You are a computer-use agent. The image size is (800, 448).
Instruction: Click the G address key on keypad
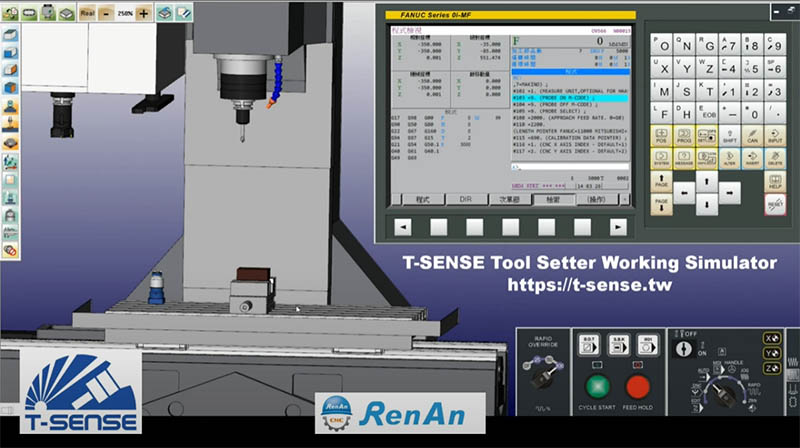point(707,45)
